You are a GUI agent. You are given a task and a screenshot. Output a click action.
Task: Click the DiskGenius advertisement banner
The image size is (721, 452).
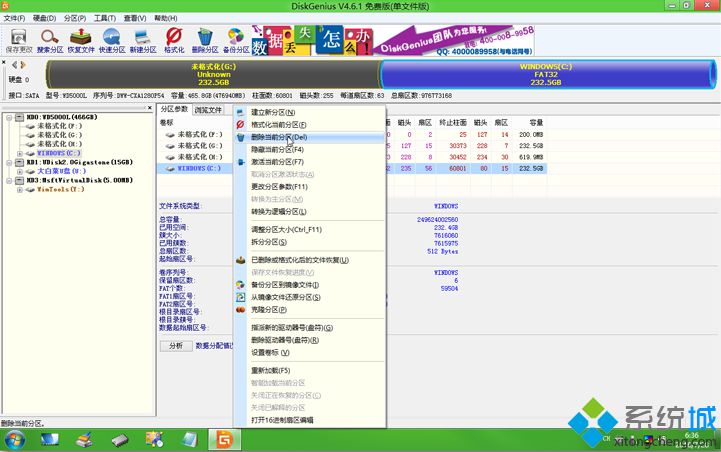[x=393, y=40]
